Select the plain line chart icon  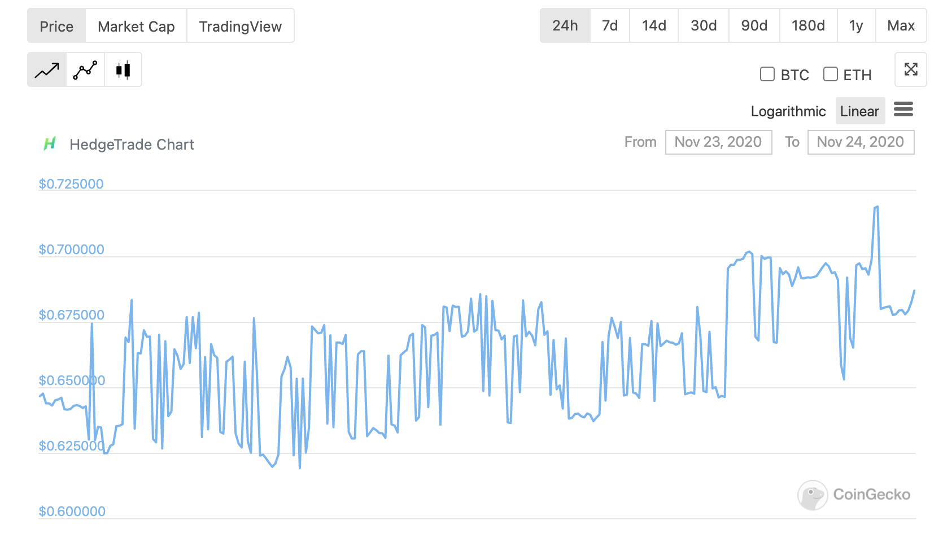(x=47, y=70)
